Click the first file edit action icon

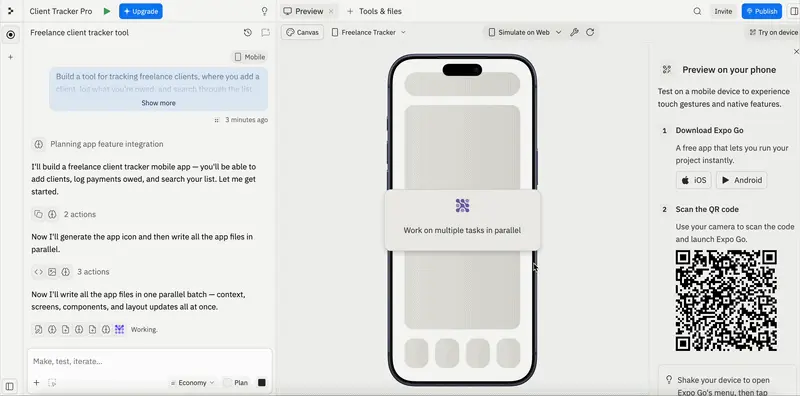(x=38, y=330)
